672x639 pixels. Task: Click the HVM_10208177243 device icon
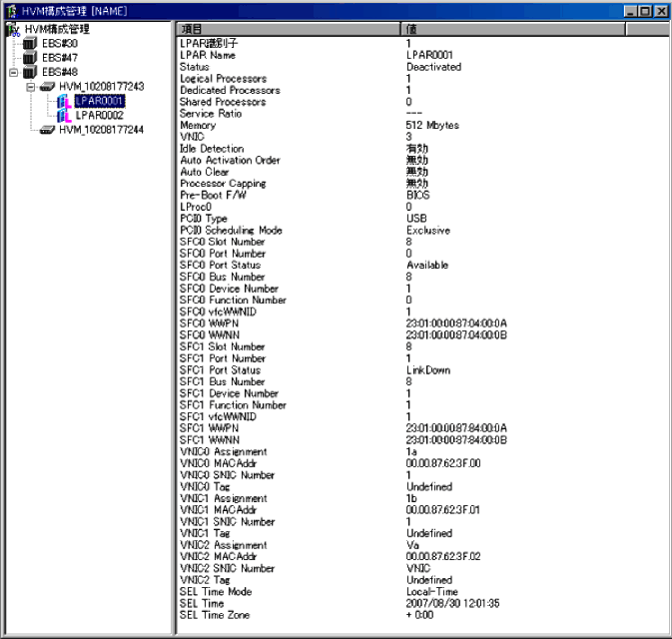coord(47,87)
